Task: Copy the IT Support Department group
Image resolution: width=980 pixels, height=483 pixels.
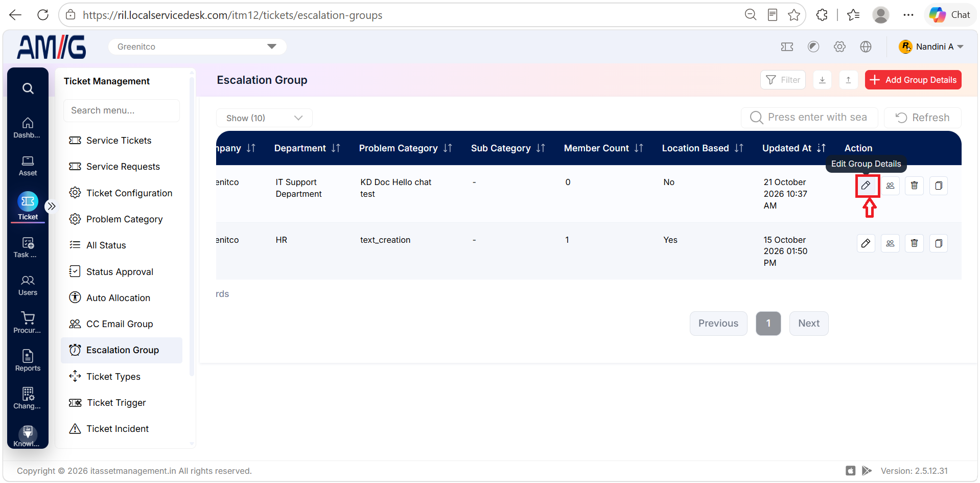Action: 939,186
